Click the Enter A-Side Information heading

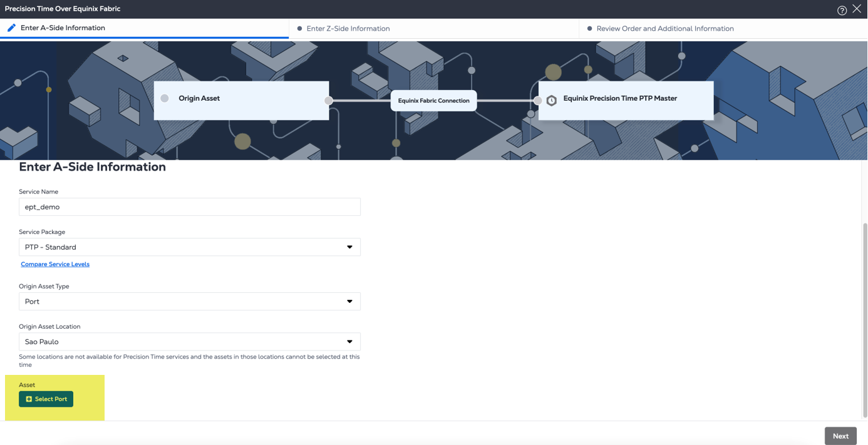(x=92, y=167)
